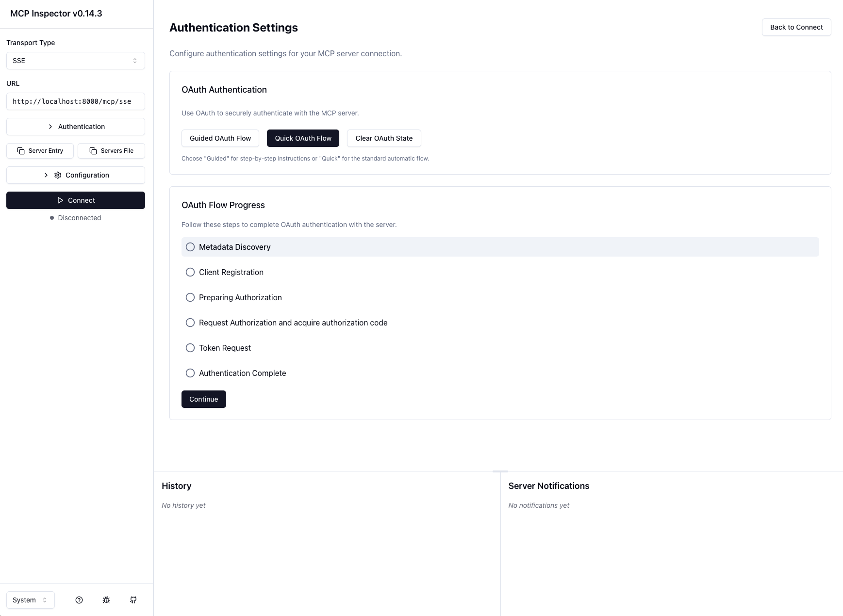The height and width of the screenshot is (616, 843).
Task: Click the play icon in Connect button
Action: click(60, 200)
